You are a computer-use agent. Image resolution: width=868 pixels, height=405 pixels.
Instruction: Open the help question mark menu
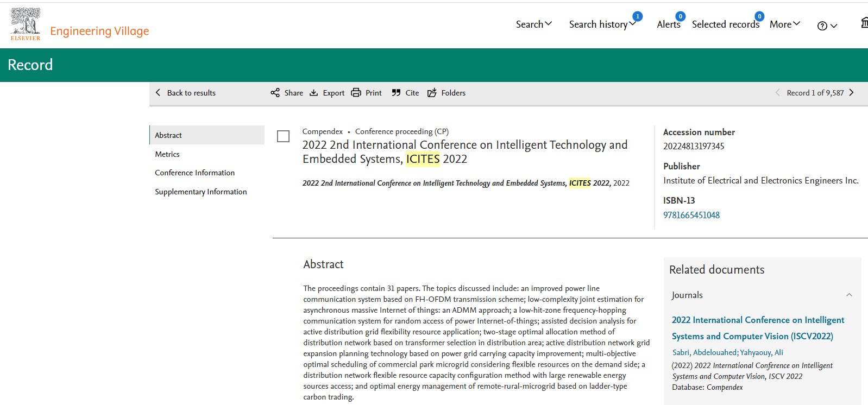[827, 26]
